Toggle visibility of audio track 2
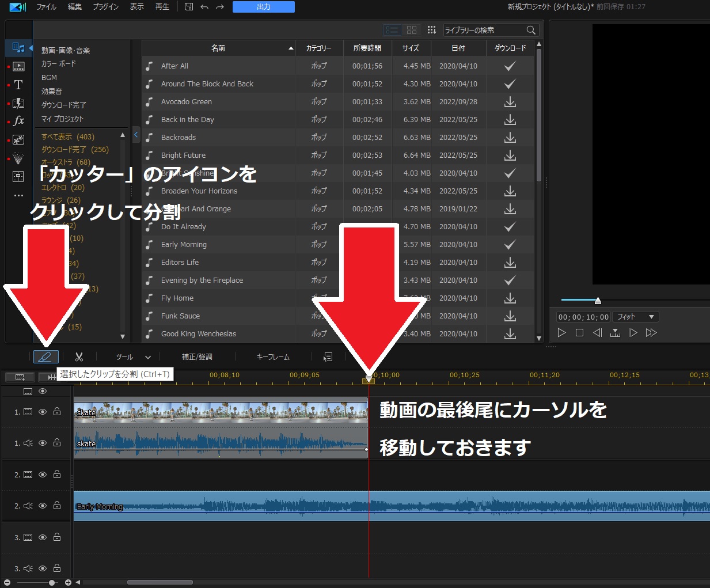The width and height of the screenshot is (710, 588). point(43,506)
